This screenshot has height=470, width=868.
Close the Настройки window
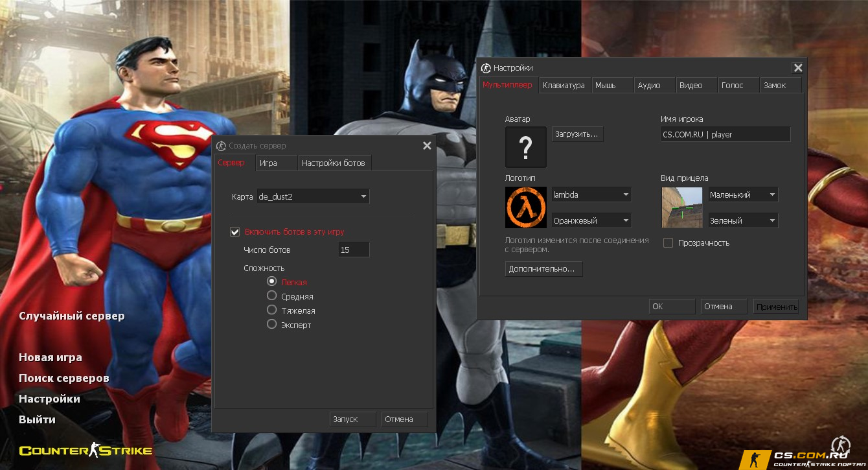pyautogui.click(x=798, y=68)
